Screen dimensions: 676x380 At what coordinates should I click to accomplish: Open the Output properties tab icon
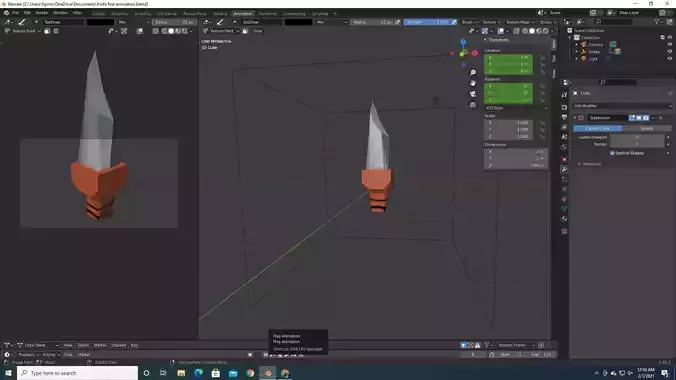click(x=564, y=117)
